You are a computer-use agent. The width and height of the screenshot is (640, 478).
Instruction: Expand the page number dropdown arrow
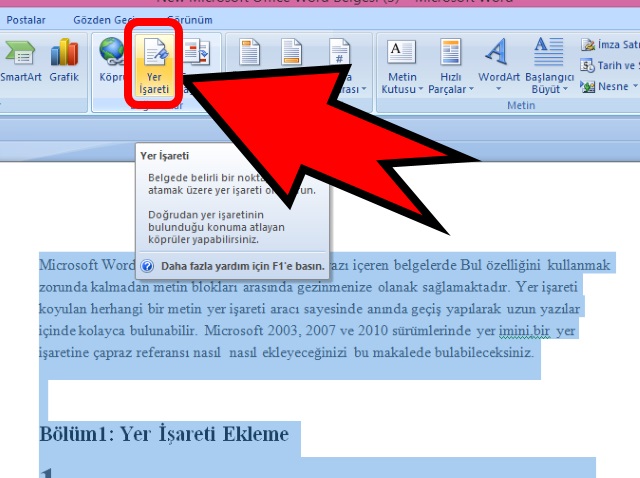(364, 89)
